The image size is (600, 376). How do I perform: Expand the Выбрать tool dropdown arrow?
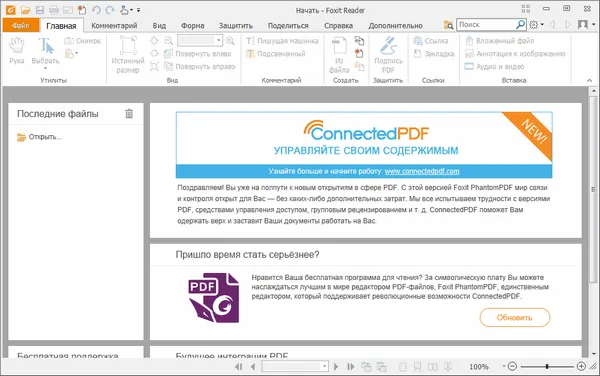45,69
